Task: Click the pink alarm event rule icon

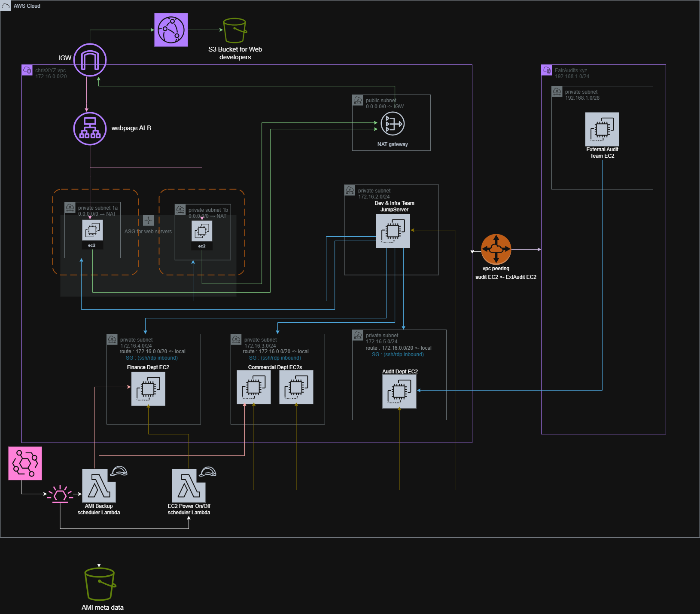Action: tap(60, 495)
